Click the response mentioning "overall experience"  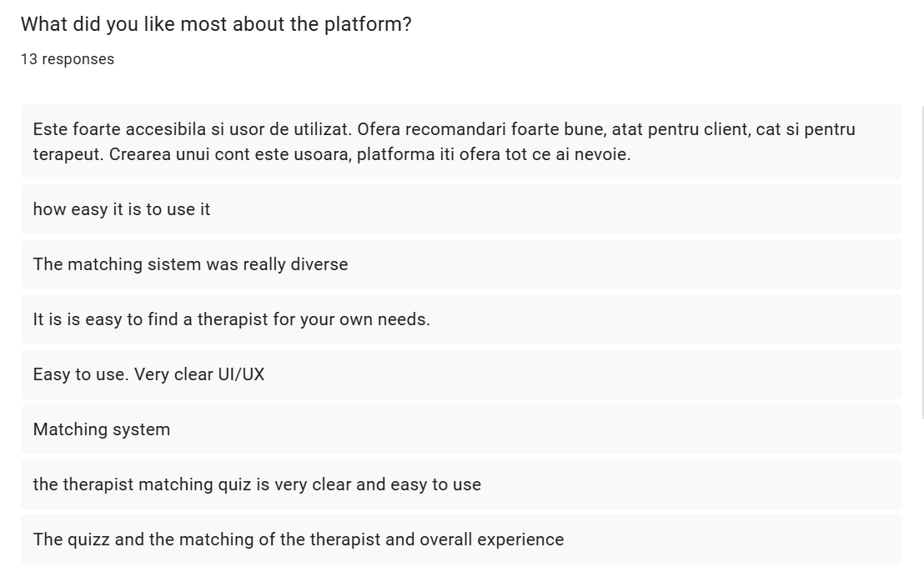pos(298,539)
